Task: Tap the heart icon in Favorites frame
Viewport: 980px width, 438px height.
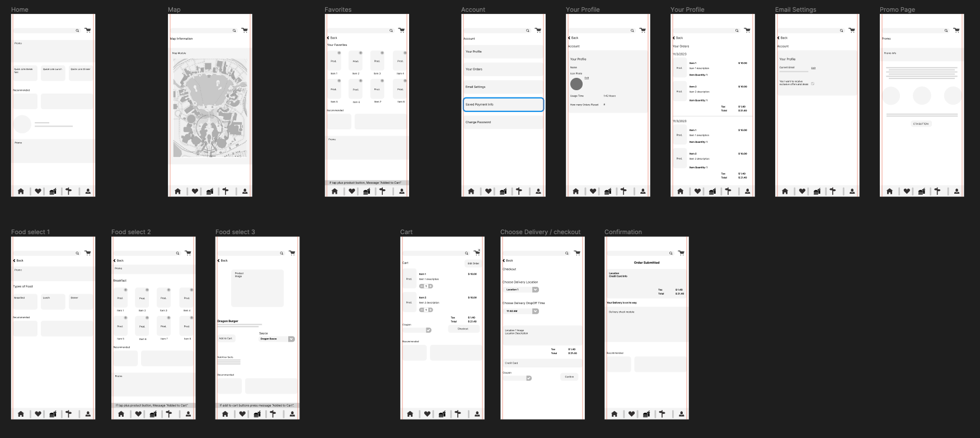Action: tap(351, 192)
